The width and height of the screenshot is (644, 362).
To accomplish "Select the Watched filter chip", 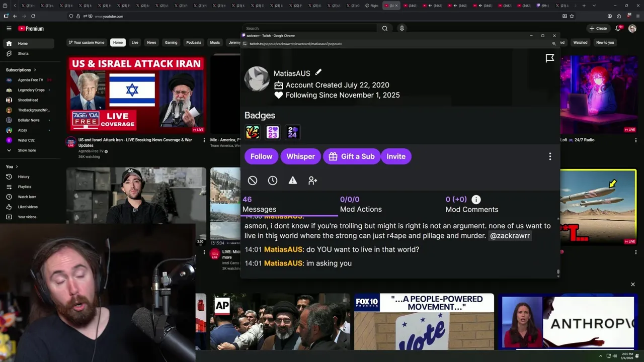I will 580,43.
